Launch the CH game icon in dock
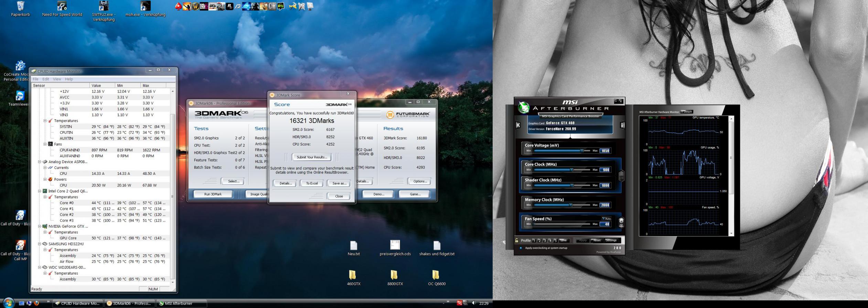 click(272, 6)
